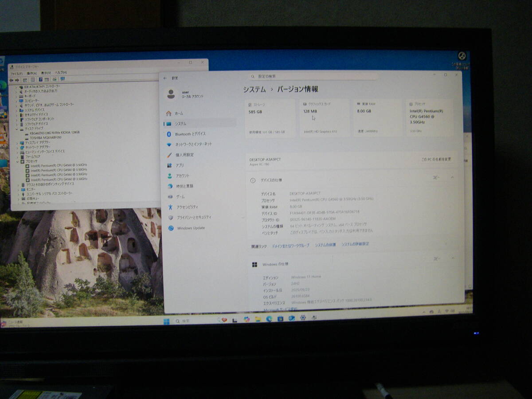532x399 pixels.
Task: Open システムの保護 link
Action: [x=325, y=245]
